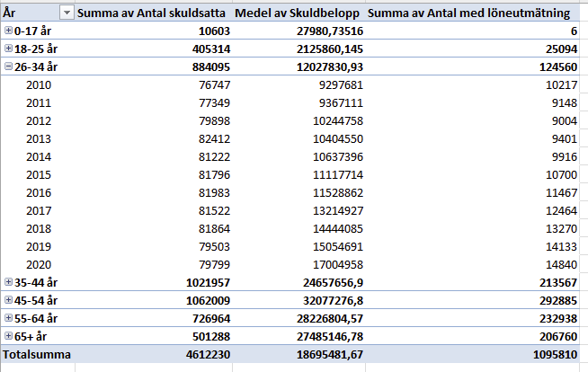Click the 1095810 löneutmätning grand total
588x372 pixels.
pyautogui.click(x=556, y=354)
